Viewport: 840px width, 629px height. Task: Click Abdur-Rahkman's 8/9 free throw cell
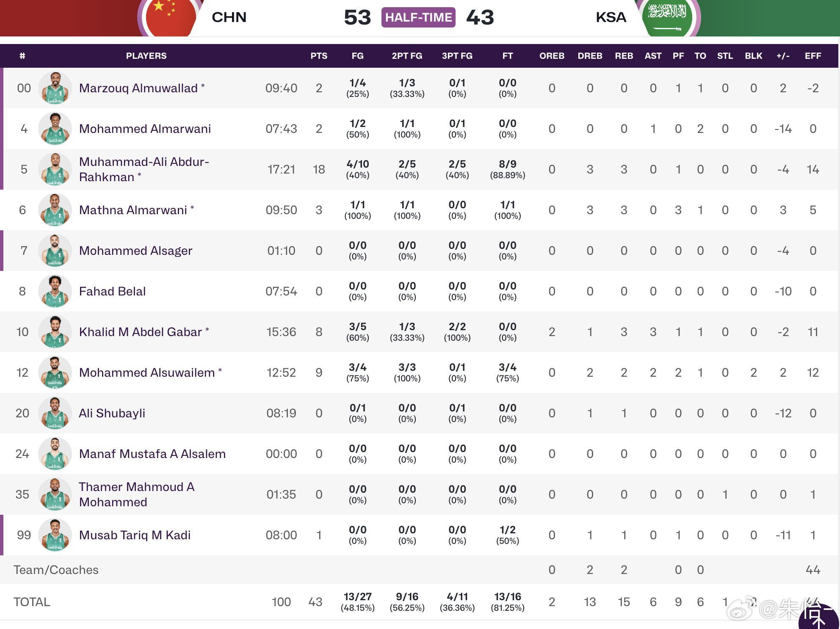[508, 169]
